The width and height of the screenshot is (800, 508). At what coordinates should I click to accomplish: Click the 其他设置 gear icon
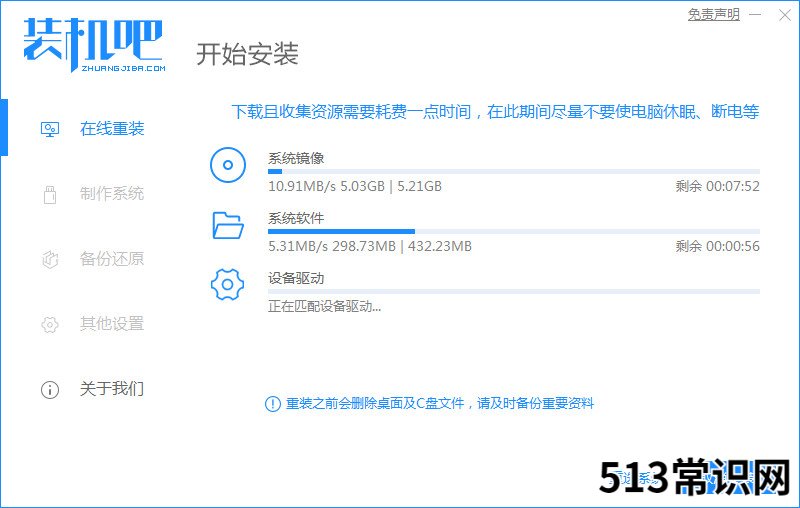[x=50, y=324]
